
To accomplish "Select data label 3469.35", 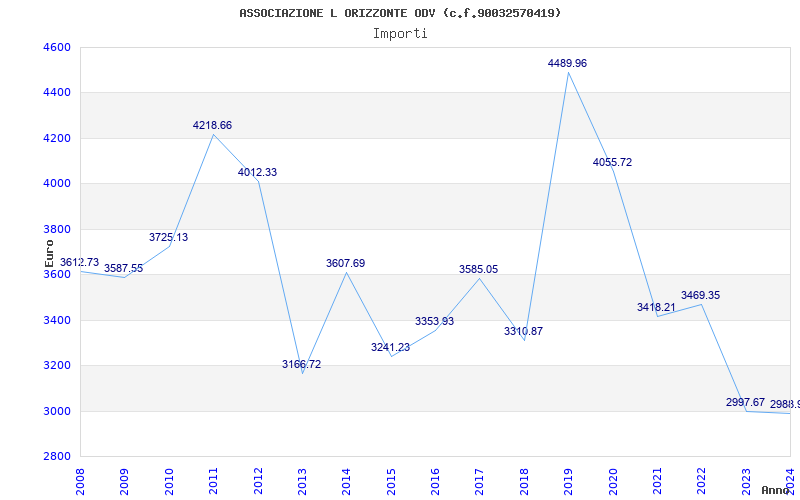I will coord(701,295).
